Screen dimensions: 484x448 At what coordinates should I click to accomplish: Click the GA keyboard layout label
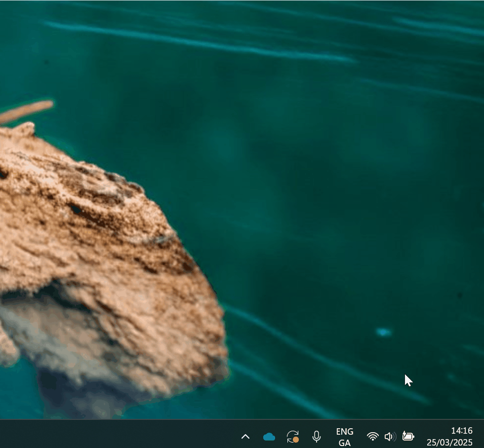click(345, 443)
